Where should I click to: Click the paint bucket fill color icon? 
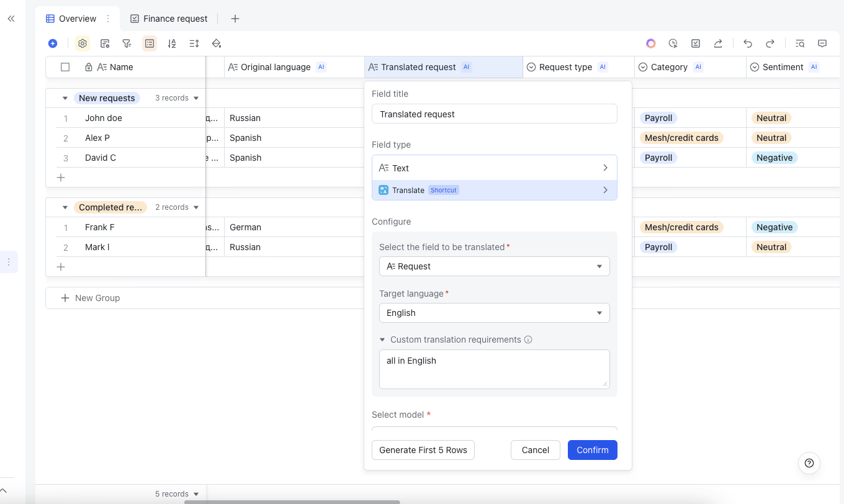pyautogui.click(x=217, y=43)
